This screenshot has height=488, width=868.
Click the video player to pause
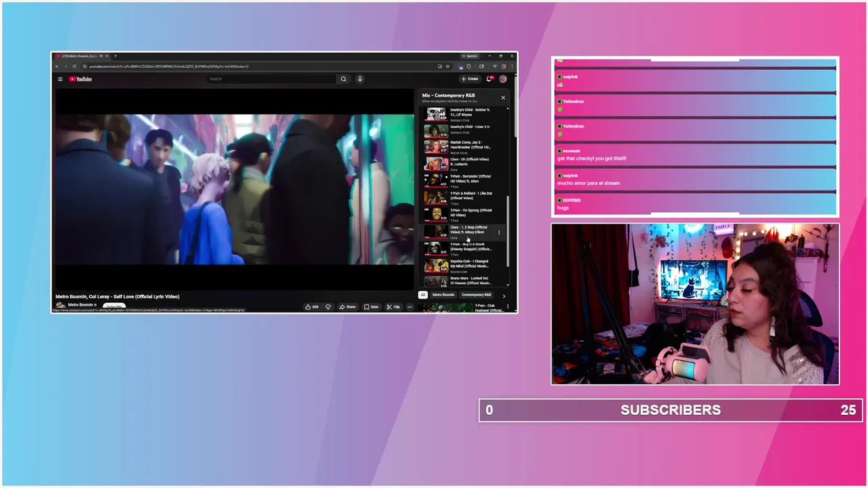(x=235, y=189)
